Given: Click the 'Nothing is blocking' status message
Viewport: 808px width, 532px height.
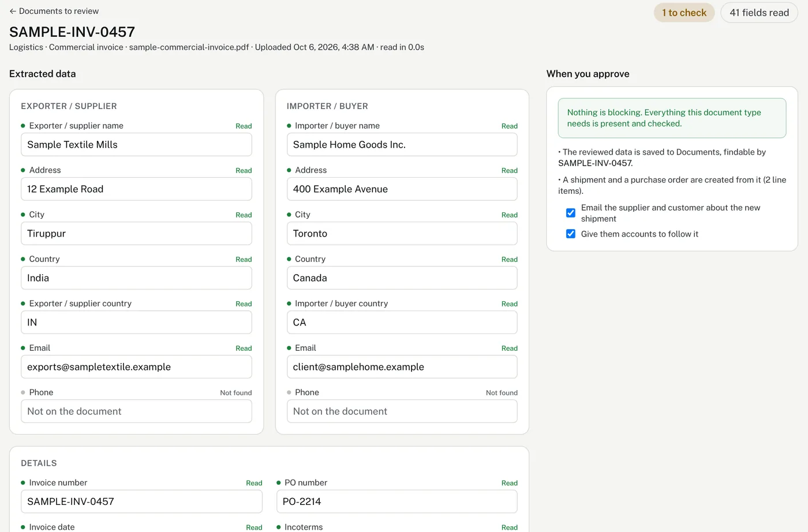Looking at the screenshot, I should pos(672,118).
